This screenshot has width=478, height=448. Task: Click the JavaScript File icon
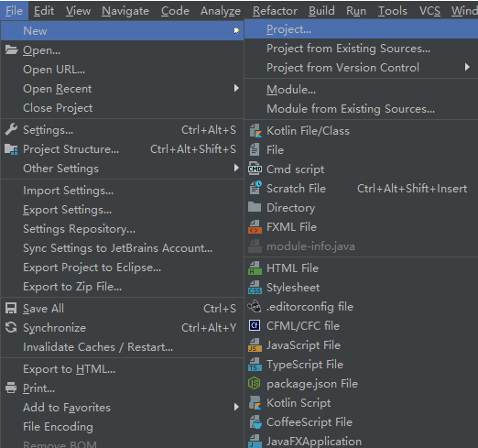tap(255, 345)
